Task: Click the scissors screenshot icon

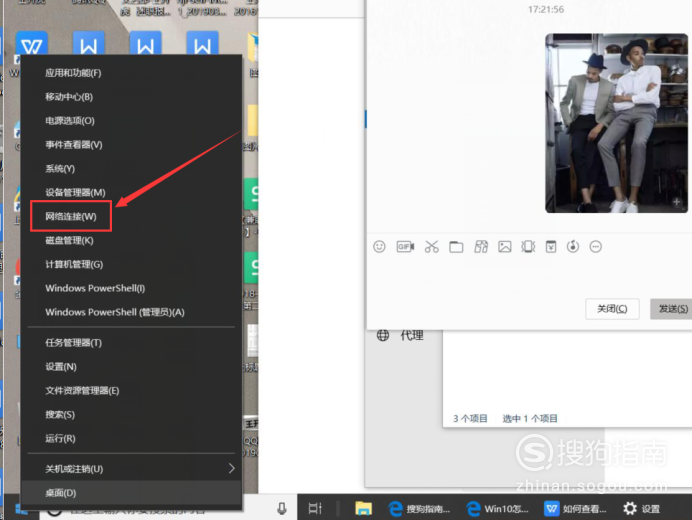Action: [432, 246]
